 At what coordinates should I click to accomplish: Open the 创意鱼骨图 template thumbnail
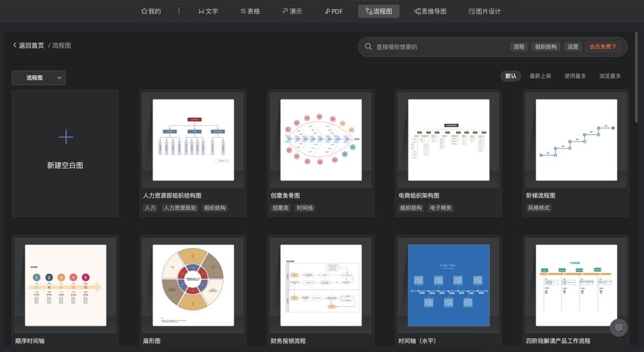click(321, 139)
